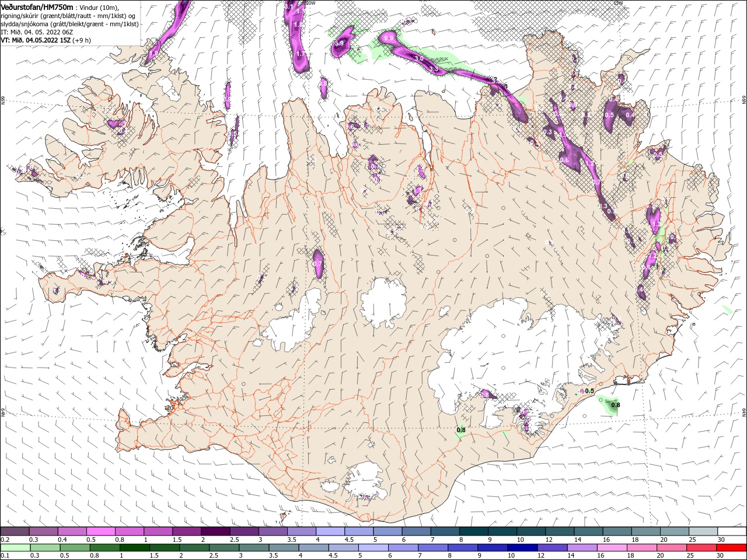The image size is (747, 560).
Task: Select the pink 16 swatch in bottom rain legend
Action: pos(612,548)
